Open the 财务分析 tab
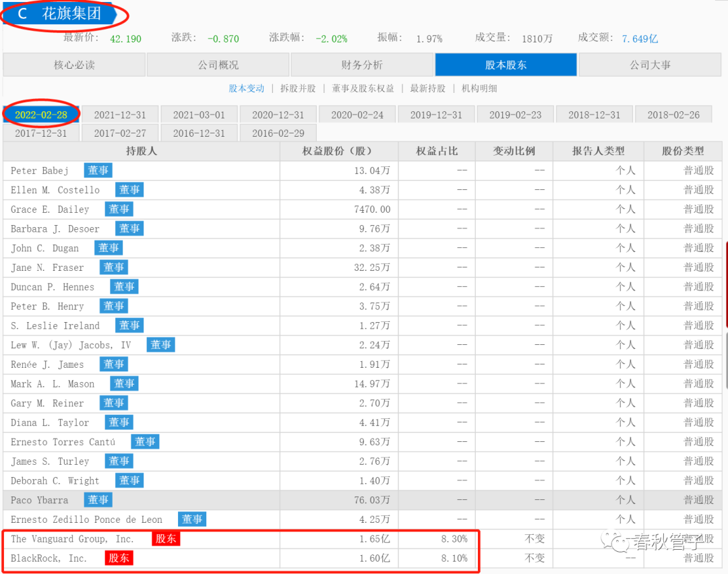This screenshot has width=728, height=574. pos(362,65)
